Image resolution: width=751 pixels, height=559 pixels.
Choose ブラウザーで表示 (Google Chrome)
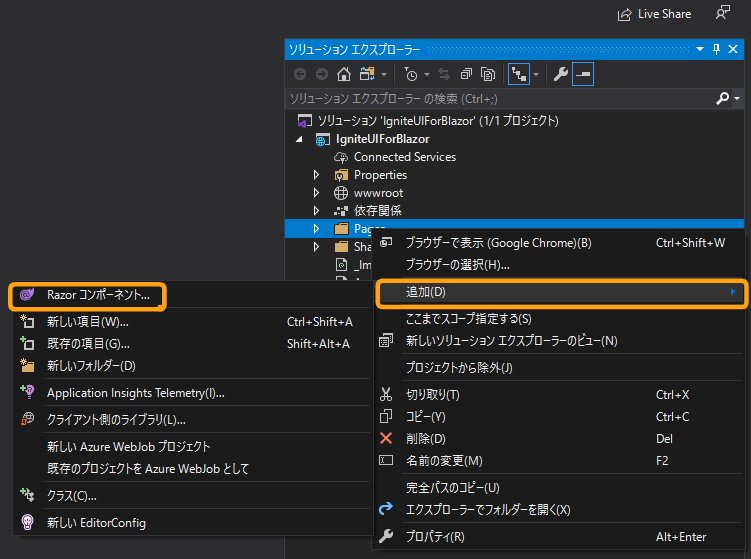(x=558, y=243)
